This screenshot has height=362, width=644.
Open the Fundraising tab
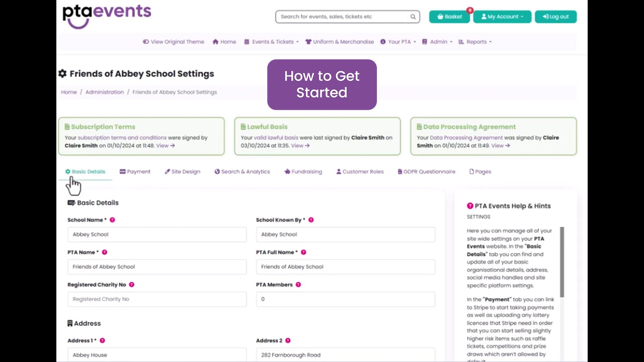pyautogui.click(x=303, y=171)
